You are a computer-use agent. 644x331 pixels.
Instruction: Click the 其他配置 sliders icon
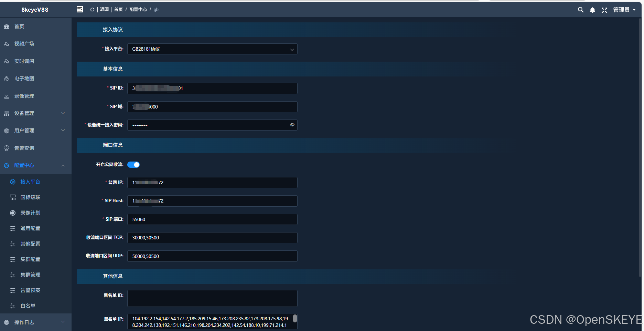13,244
